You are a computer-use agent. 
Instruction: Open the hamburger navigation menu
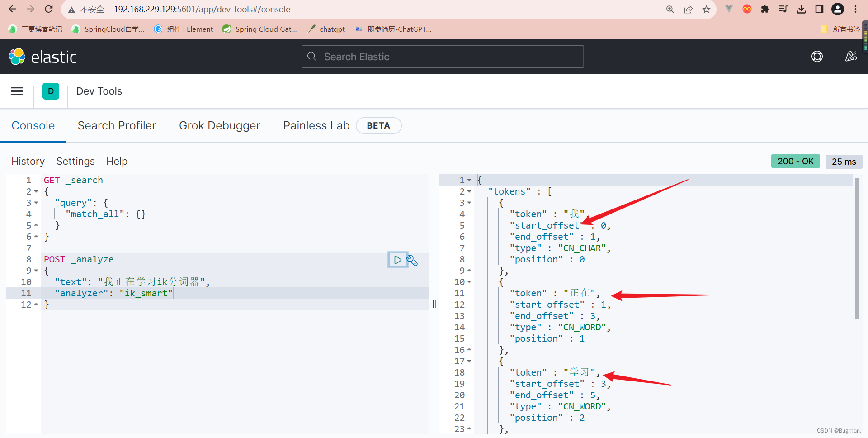[17, 91]
